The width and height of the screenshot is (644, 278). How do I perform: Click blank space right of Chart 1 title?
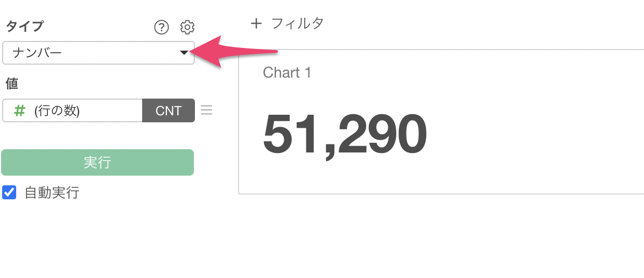458,73
